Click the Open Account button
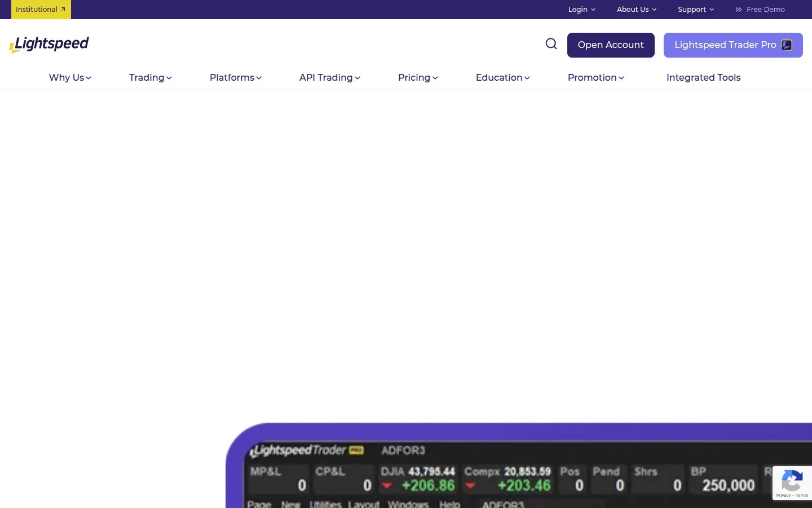The width and height of the screenshot is (812, 508). point(611,45)
